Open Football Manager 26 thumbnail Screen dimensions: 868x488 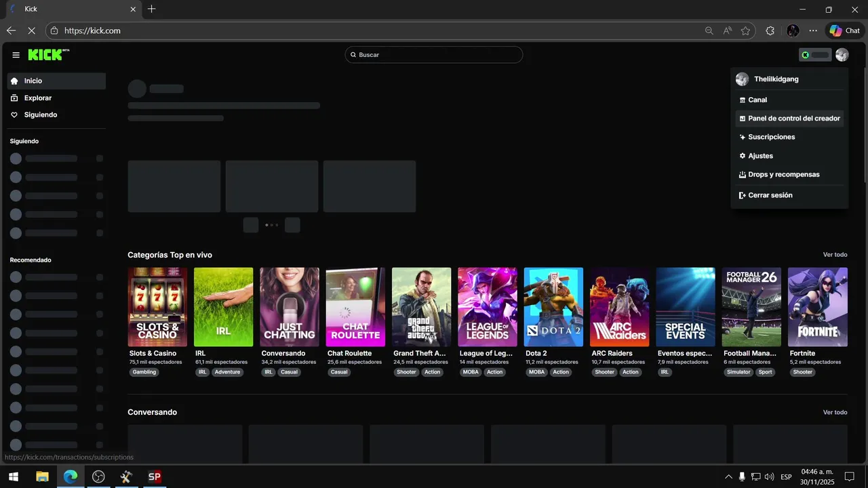[x=751, y=307]
